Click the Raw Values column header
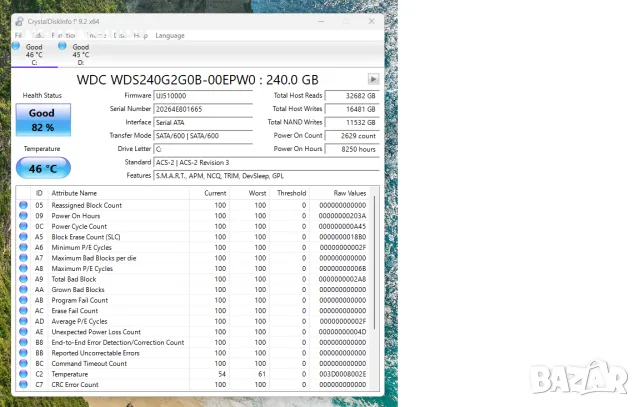 click(340, 193)
